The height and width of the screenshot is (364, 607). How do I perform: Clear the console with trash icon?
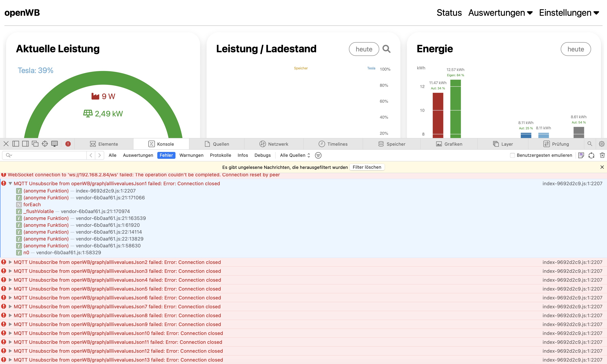tap(602, 155)
